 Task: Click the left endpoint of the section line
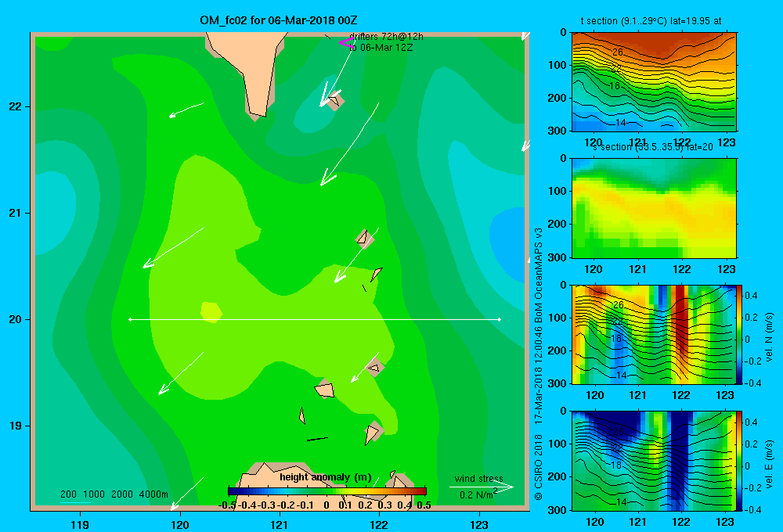pos(130,319)
